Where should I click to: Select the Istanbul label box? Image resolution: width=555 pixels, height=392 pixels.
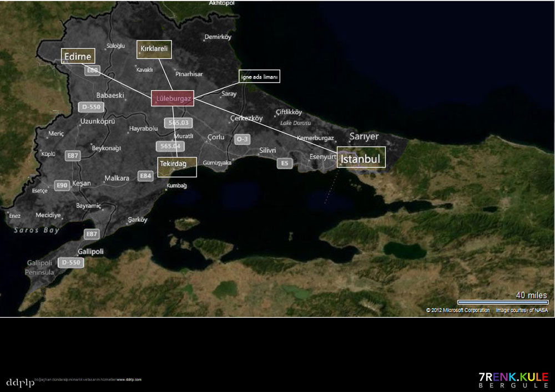click(361, 157)
